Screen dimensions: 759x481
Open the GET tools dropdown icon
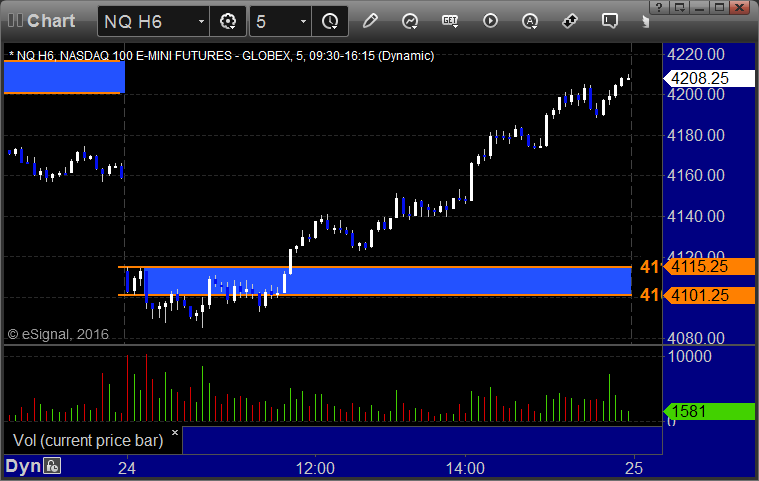pos(450,21)
